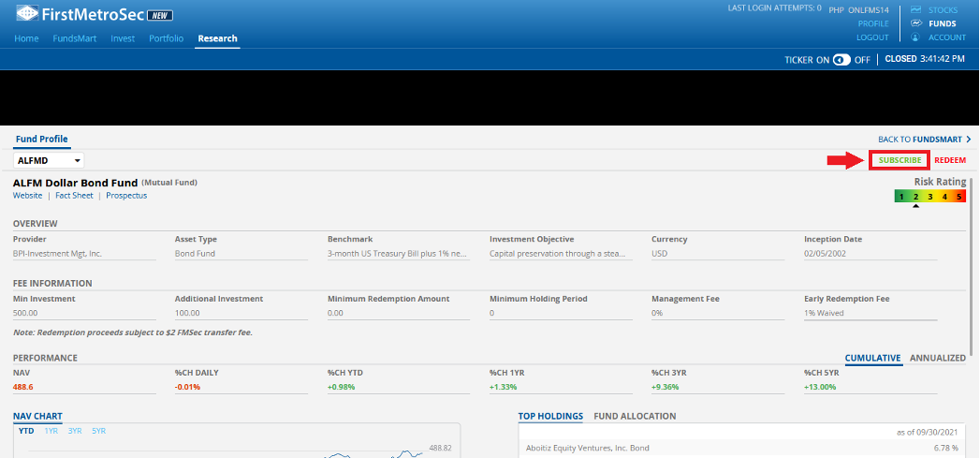Click the NAV value 488.6
The width and height of the screenshot is (980, 458).
tap(23, 387)
